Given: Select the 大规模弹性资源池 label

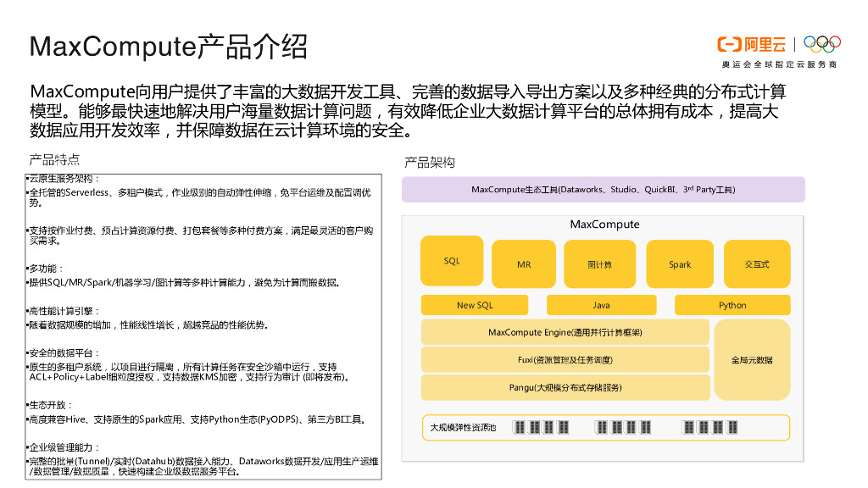Looking at the screenshot, I should (x=463, y=428).
